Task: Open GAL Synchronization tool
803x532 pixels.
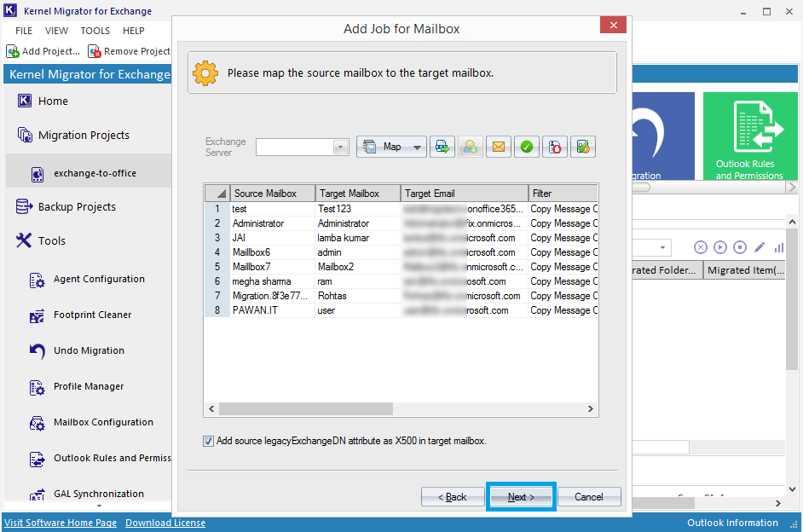Action: [x=87, y=494]
